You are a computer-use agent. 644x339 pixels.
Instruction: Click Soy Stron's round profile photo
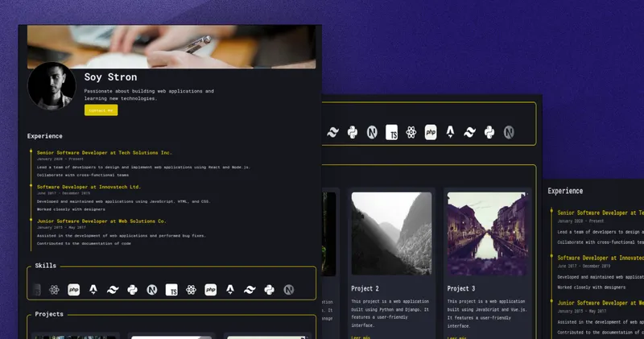(x=52, y=86)
